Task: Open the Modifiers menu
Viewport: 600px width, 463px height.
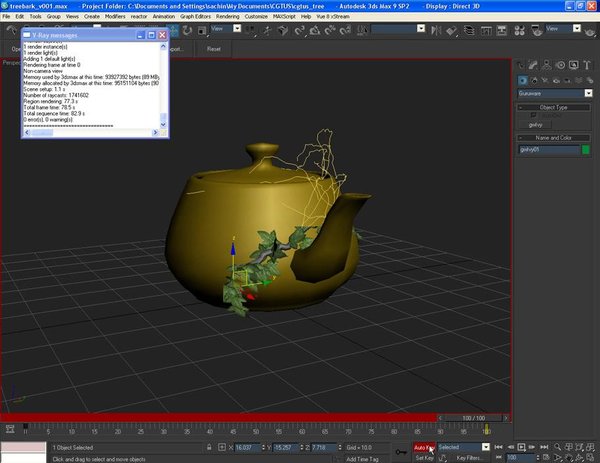Action: 116,17
